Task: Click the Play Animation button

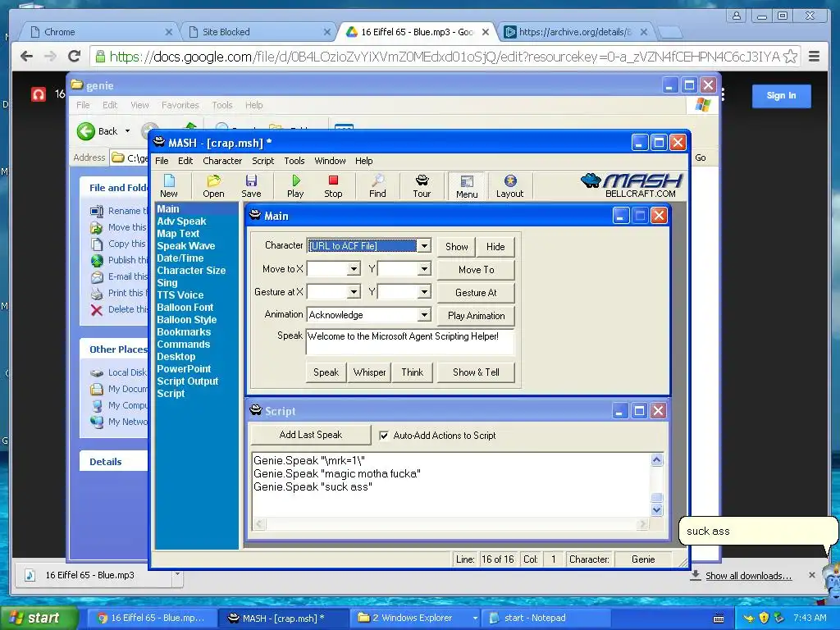Action: point(476,316)
